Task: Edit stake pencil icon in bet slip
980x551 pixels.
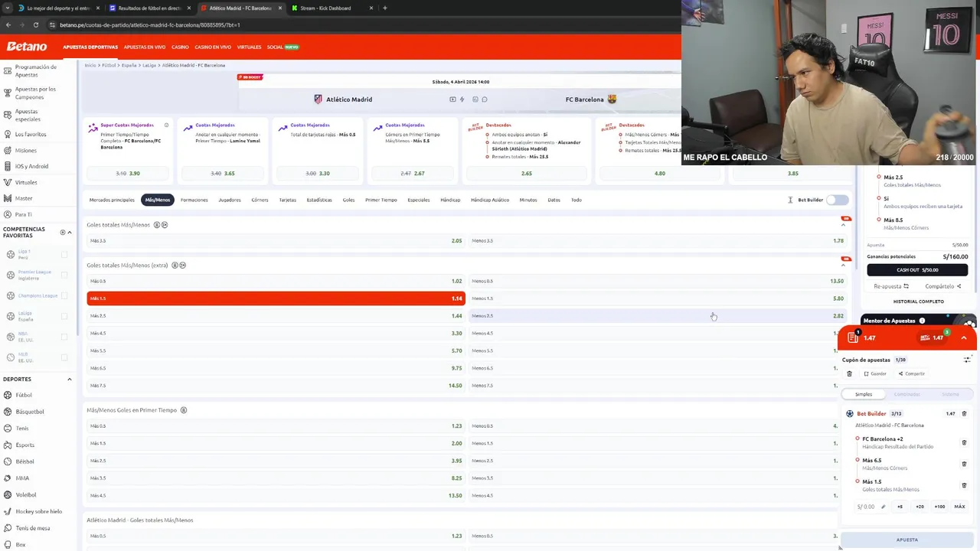Action: 883,507
